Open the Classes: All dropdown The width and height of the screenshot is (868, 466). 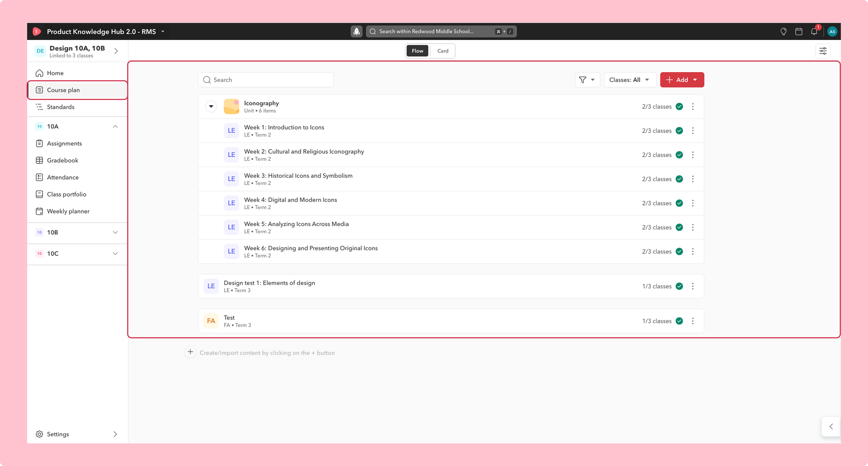click(x=630, y=80)
